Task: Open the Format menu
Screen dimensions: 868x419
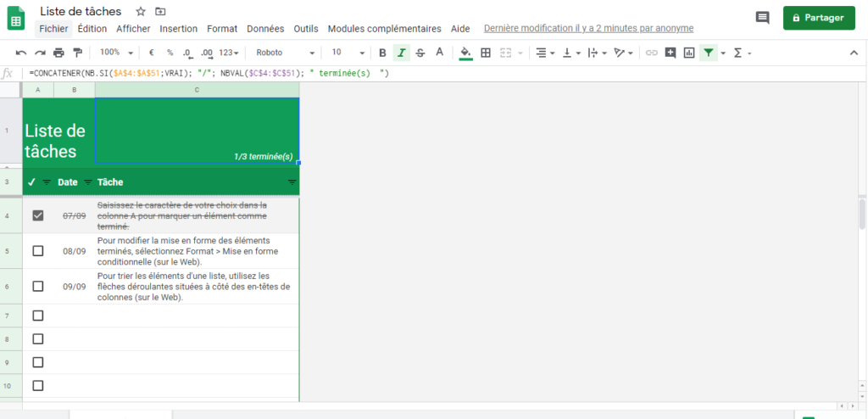Action: pyautogui.click(x=222, y=29)
